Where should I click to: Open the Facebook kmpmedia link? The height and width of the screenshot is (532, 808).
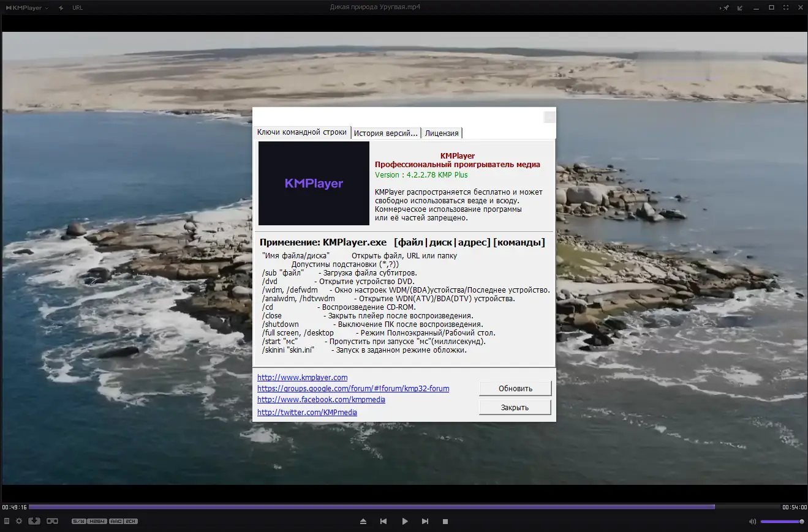[322, 400]
